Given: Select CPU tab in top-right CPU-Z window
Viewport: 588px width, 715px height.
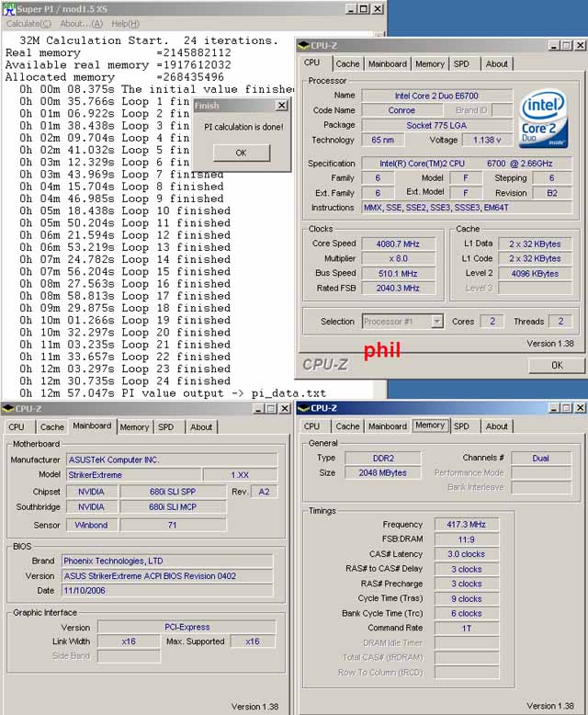Looking at the screenshot, I should pyautogui.click(x=312, y=62).
